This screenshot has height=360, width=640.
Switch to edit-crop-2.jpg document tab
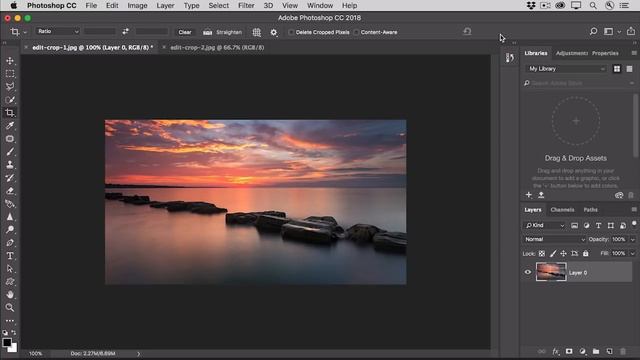point(217,47)
